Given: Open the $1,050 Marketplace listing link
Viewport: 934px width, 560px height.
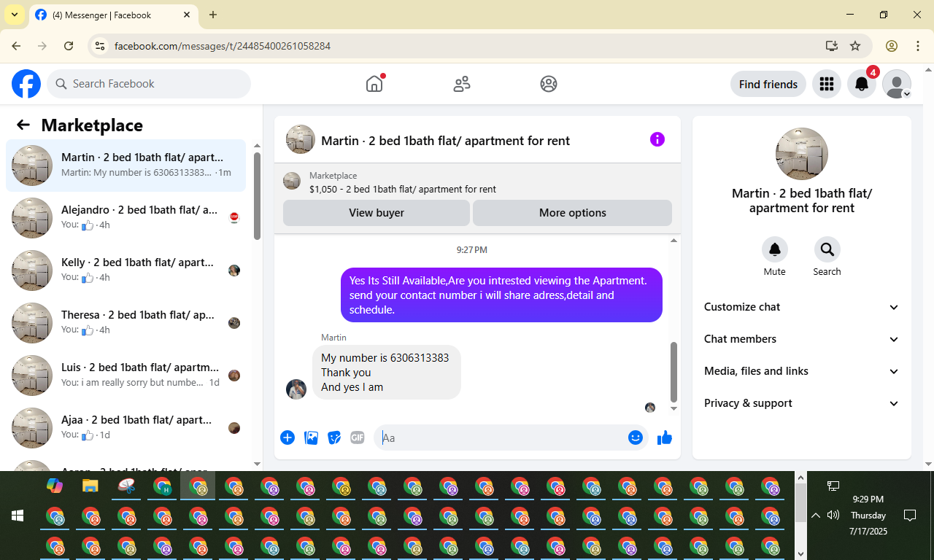Looking at the screenshot, I should click(403, 189).
